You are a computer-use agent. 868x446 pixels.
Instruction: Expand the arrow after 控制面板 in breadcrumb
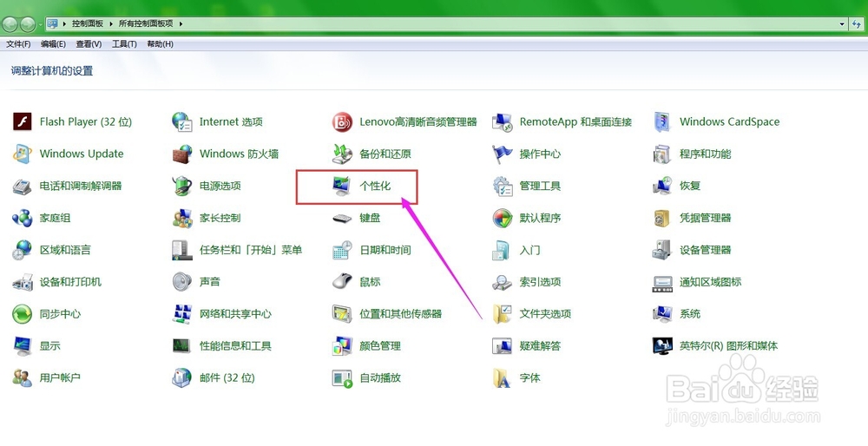(x=111, y=23)
